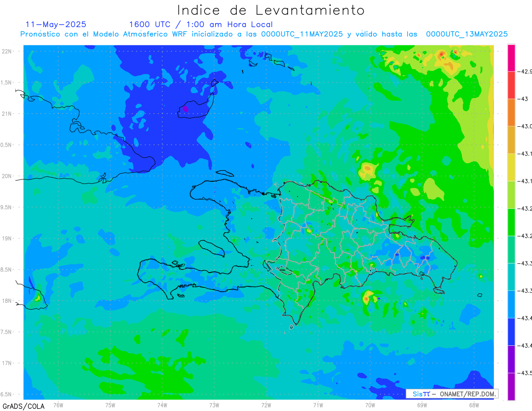Screen dimensions: 532x411
Task: Click the '70W' longitude label
Action: pyautogui.click(x=370, y=405)
